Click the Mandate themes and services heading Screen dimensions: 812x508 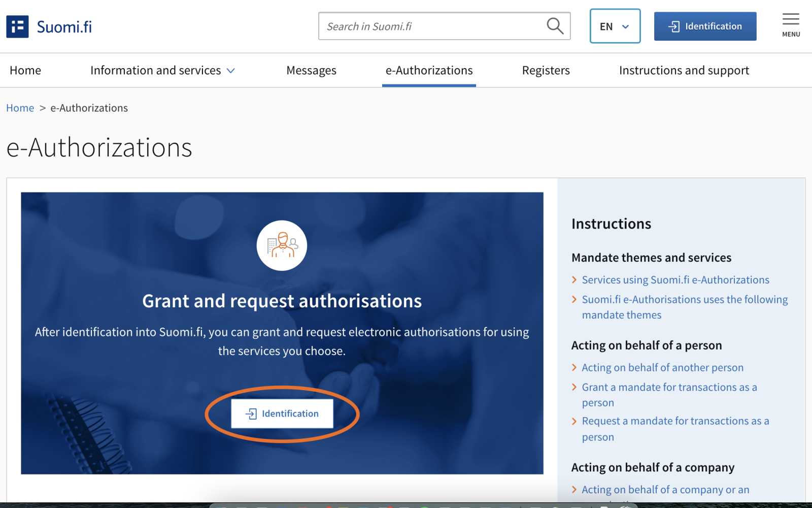pyautogui.click(x=651, y=258)
